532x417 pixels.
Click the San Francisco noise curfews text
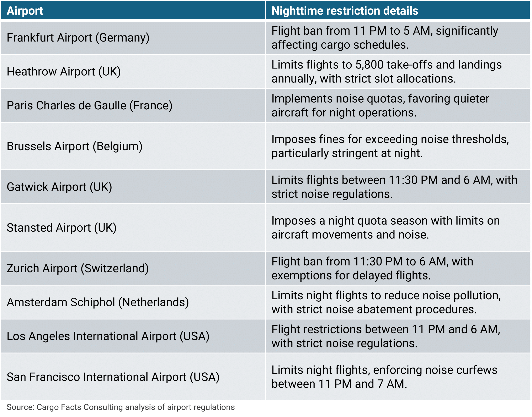coord(384,377)
